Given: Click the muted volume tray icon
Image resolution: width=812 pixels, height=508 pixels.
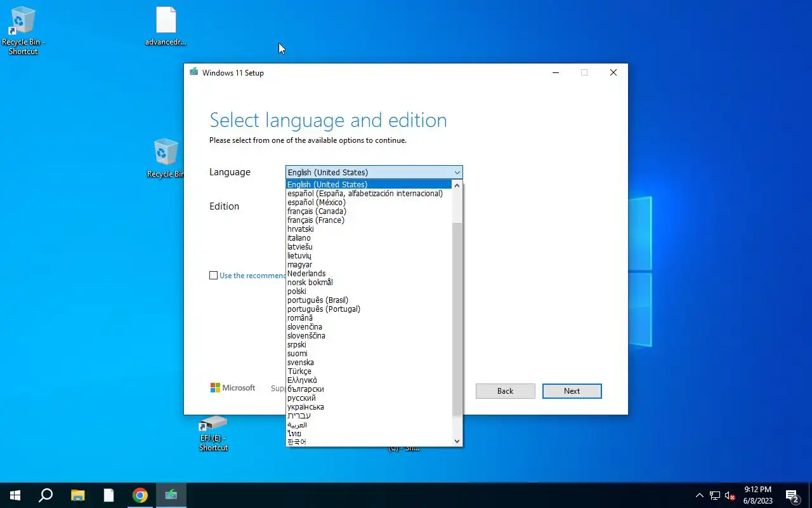Looking at the screenshot, I should pyautogui.click(x=730, y=495).
